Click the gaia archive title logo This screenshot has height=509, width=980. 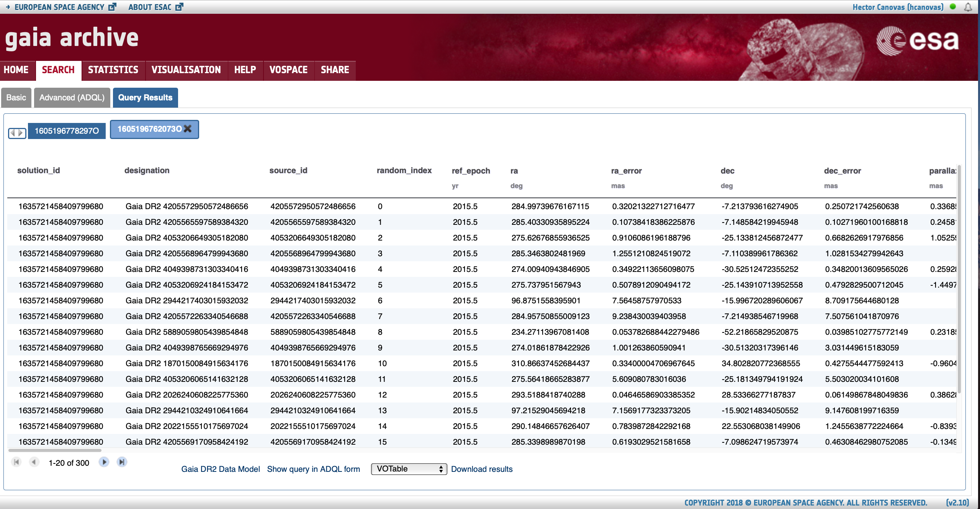tap(72, 38)
